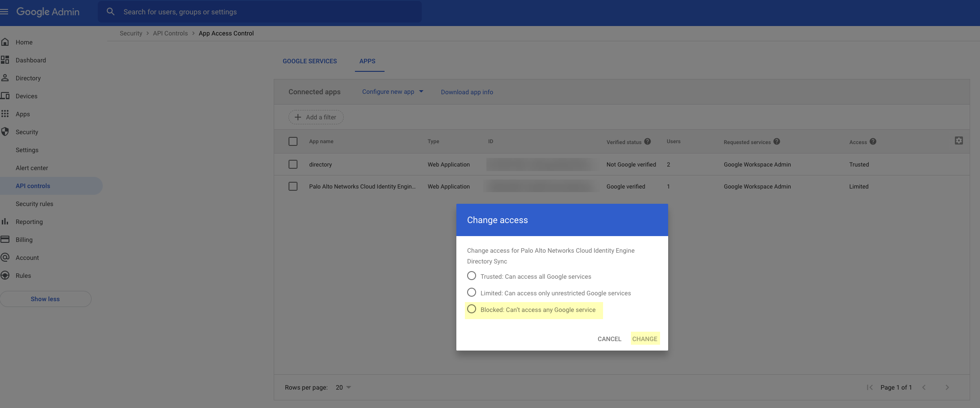The width and height of the screenshot is (980, 408).
Task: Tick the Palo Alto Networks app checkbox
Action: click(293, 186)
